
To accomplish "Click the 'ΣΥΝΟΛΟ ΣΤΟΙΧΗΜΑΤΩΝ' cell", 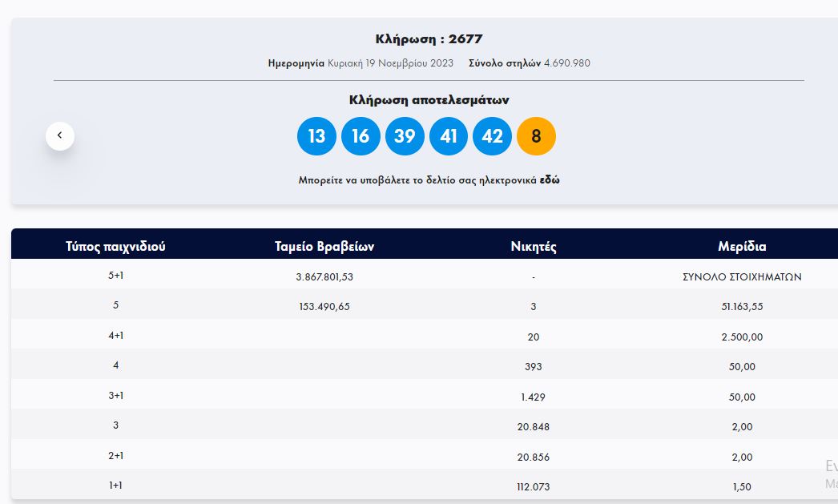I will point(742,276).
